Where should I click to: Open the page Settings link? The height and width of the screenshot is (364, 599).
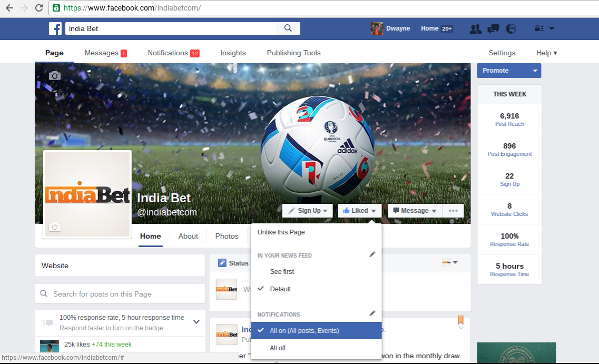pos(502,53)
